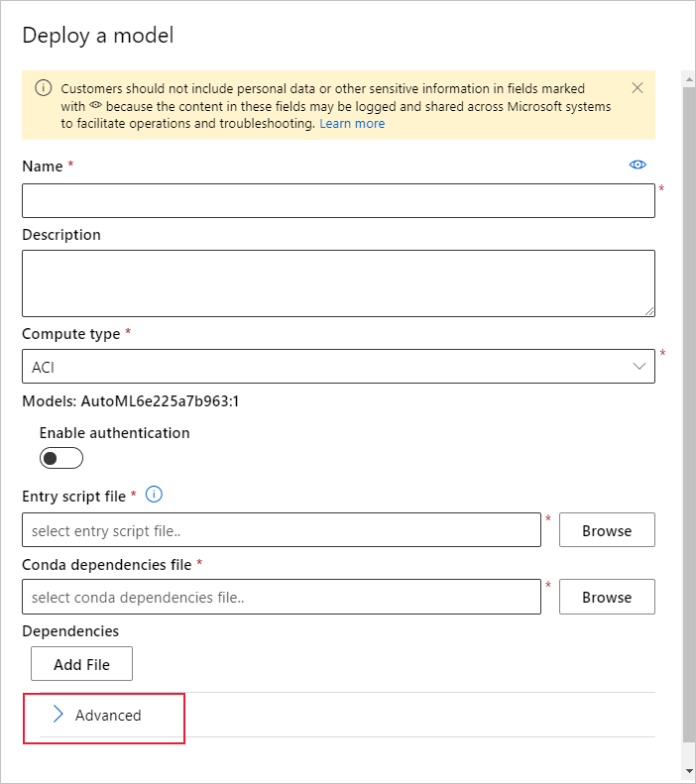Screen dimensions: 696x784
Task: Click inside the Description text area
Action: [338, 282]
